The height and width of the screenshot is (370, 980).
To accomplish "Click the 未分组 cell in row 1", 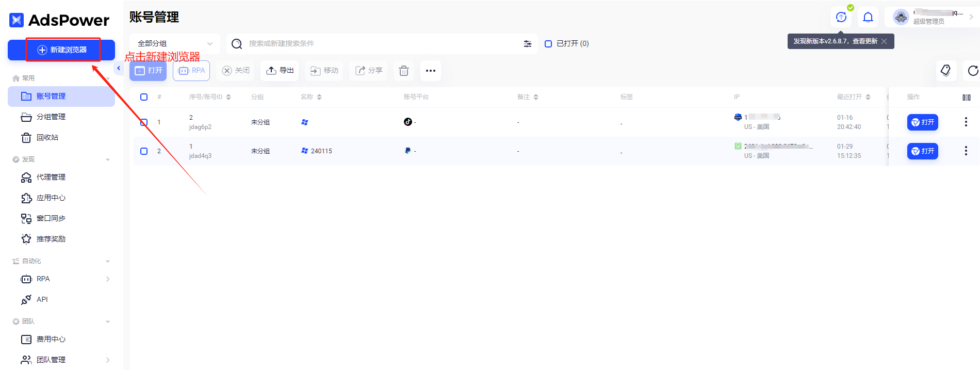I will pyautogui.click(x=260, y=122).
